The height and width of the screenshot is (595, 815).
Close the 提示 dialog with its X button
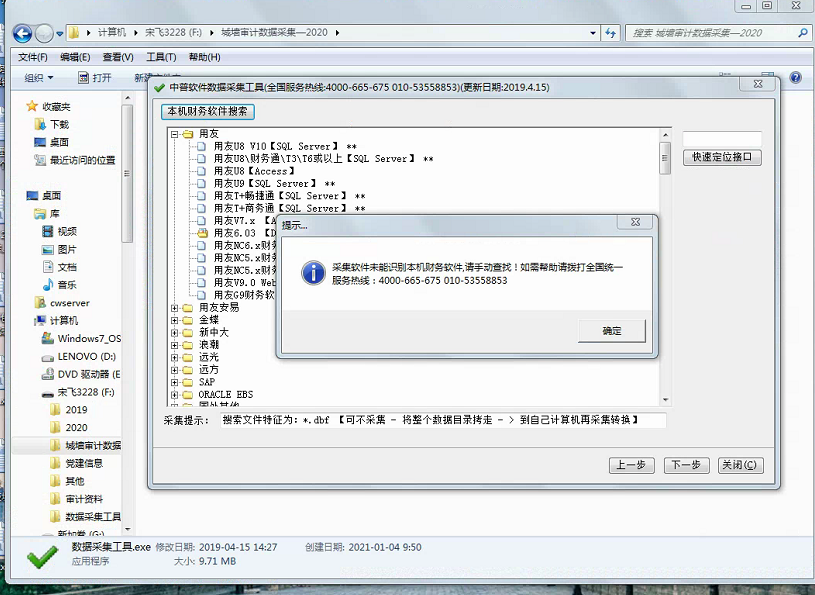[x=635, y=222]
